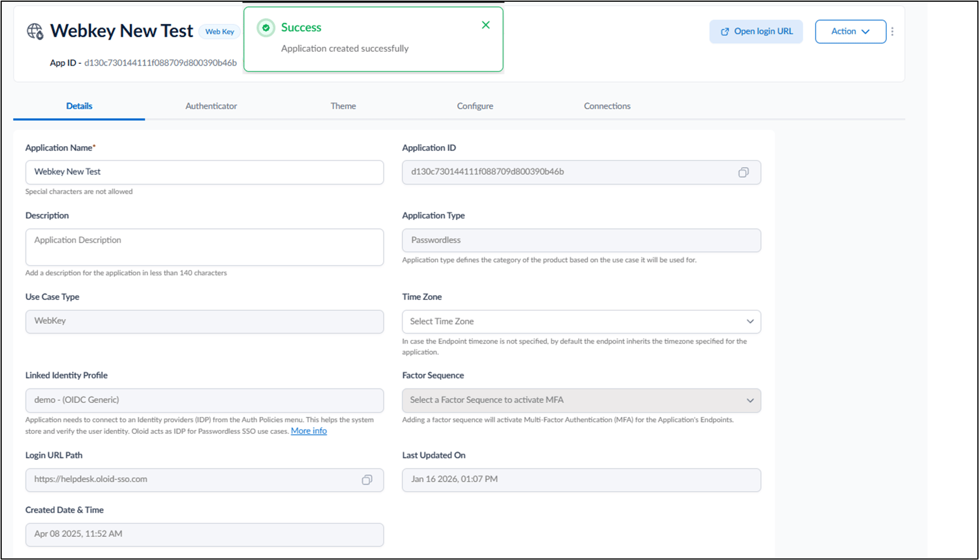Click the Linked Identity Profile field

click(204, 400)
